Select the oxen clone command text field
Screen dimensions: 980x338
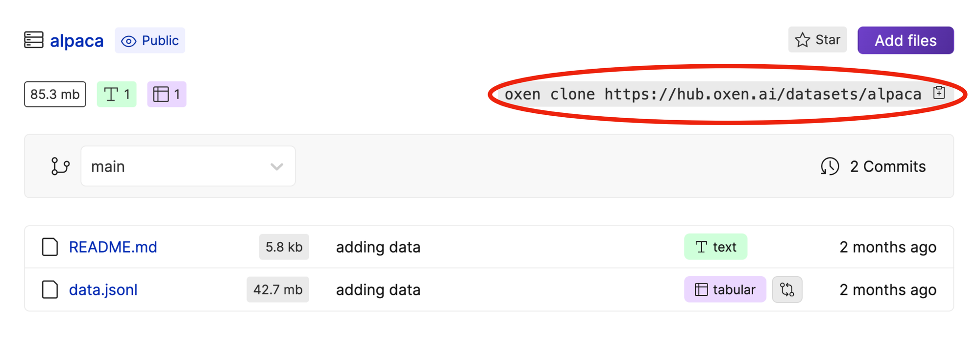[713, 94]
